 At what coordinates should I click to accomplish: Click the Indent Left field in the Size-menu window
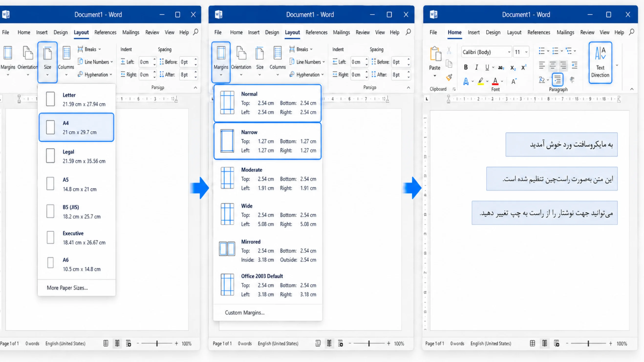[x=147, y=62]
